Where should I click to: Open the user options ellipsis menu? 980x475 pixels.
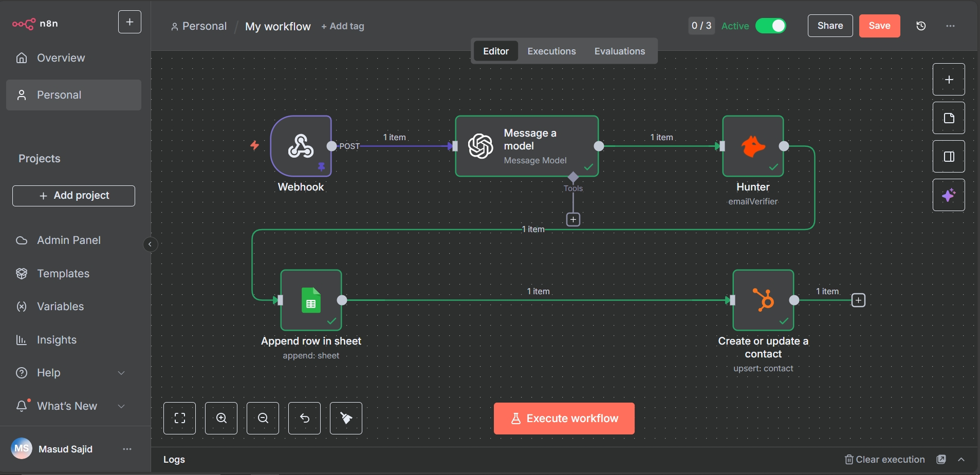127,449
